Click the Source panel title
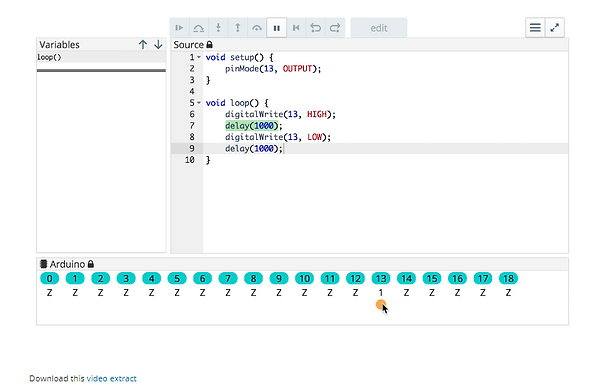The height and width of the screenshot is (390, 600). click(188, 45)
